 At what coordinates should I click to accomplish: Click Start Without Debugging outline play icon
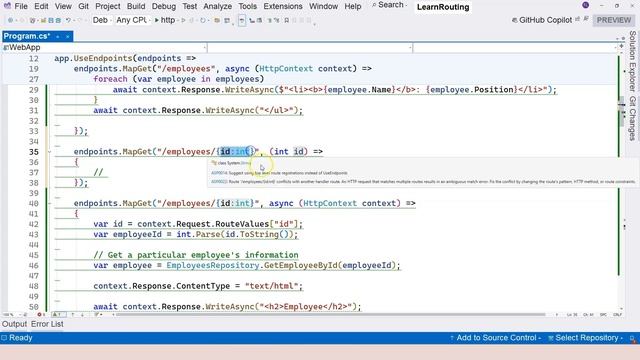point(184,20)
